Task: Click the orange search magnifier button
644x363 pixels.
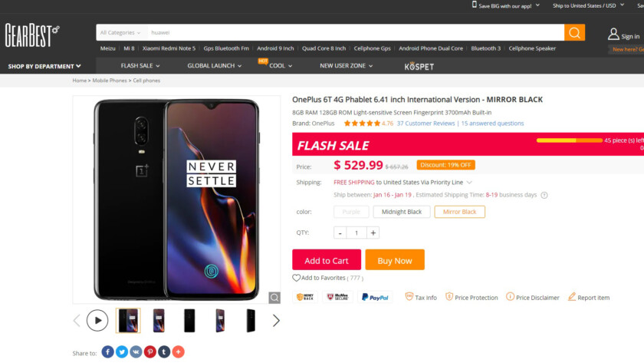Action: pos(574,32)
